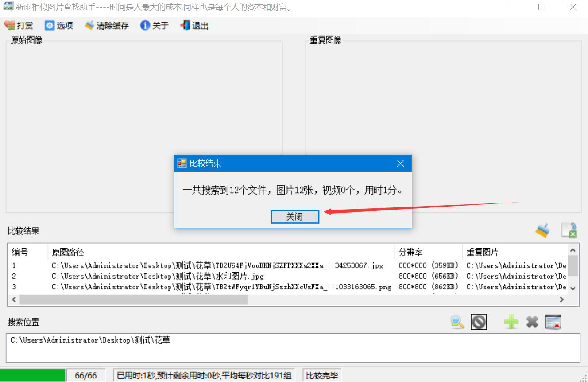The height and width of the screenshot is (382, 588).
Task: Click the 比较完毕 status label
Action: tap(322, 375)
